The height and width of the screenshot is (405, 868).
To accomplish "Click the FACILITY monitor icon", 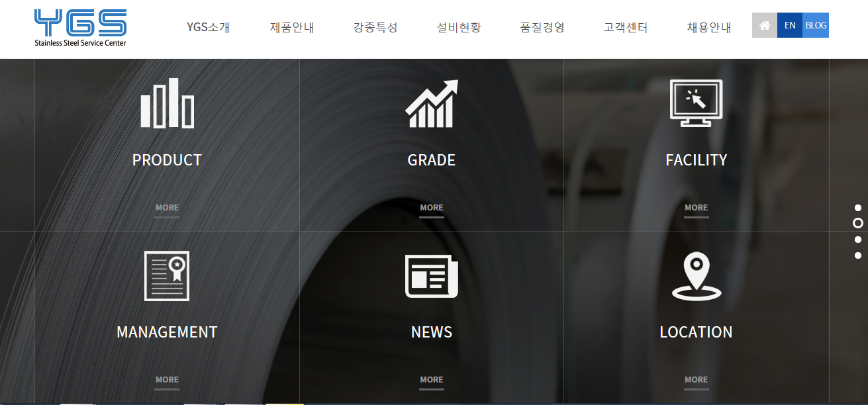I will point(696,103).
